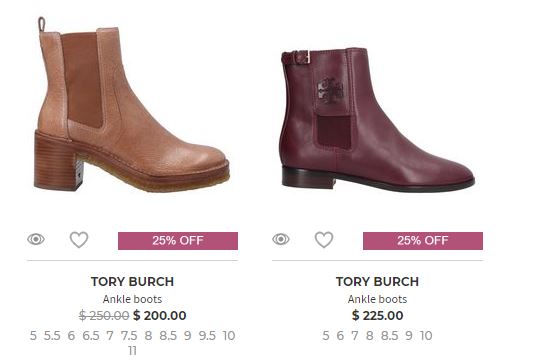This screenshot has width=536, height=363.
Task: Open the burgundy boot product image
Action: (377, 120)
